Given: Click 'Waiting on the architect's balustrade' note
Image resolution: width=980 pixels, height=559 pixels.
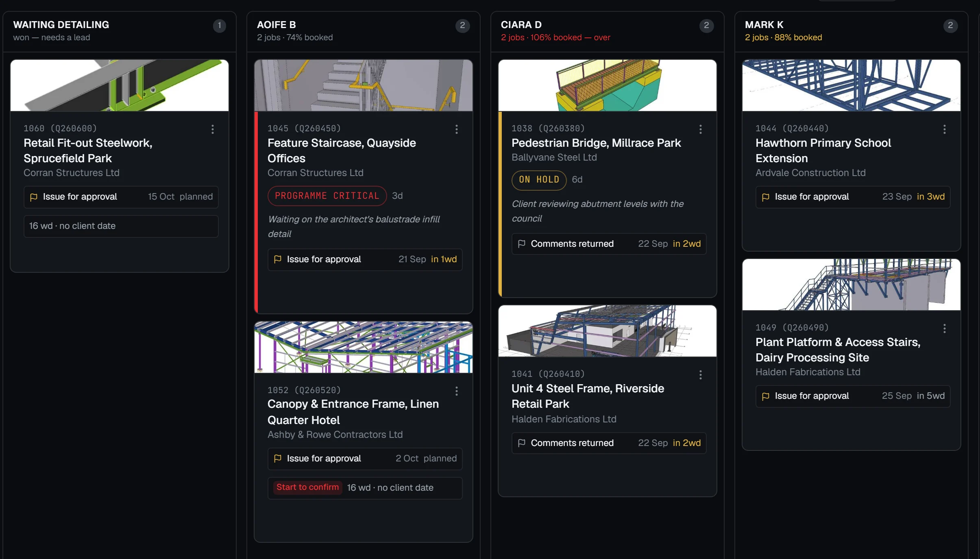Looking at the screenshot, I should (354, 226).
